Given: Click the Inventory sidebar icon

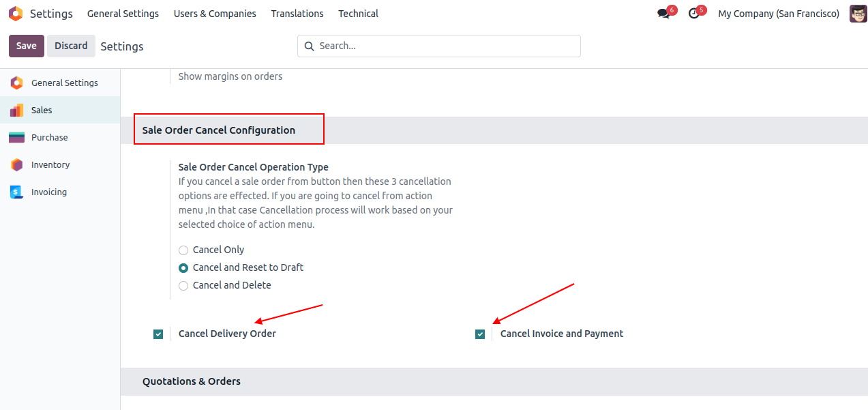Looking at the screenshot, I should 17,164.
